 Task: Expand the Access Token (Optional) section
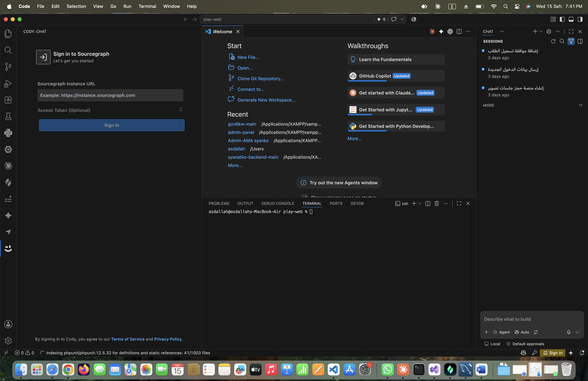click(110, 110)
